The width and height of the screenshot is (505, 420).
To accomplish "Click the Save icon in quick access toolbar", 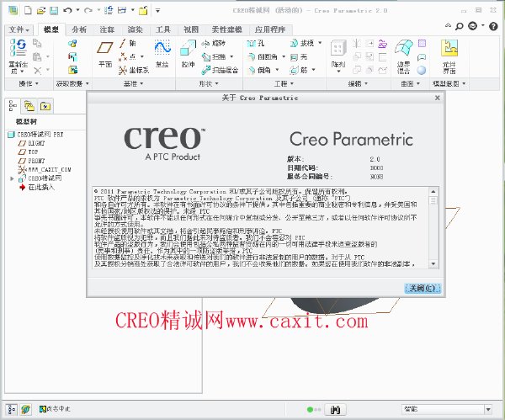I will point(54,11).
